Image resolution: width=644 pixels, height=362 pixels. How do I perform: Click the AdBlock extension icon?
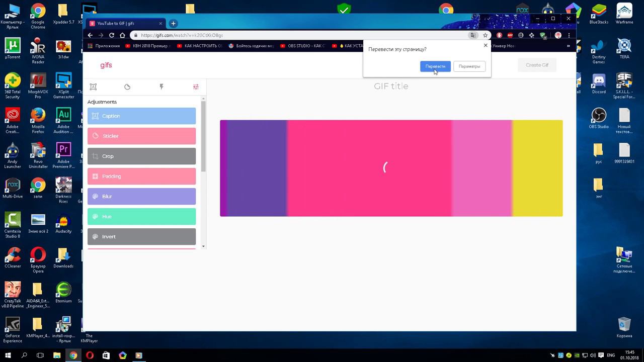click(x=510, y=35)
